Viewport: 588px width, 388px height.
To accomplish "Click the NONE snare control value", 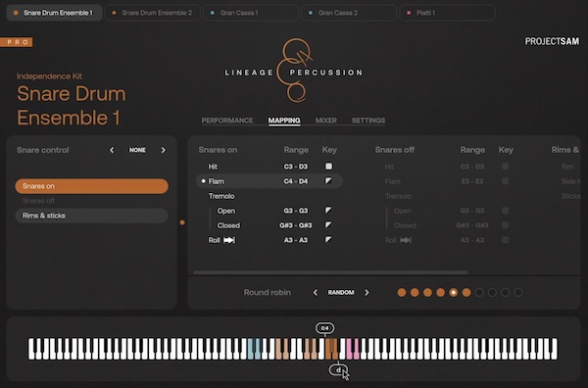I will tap(137, 150).
